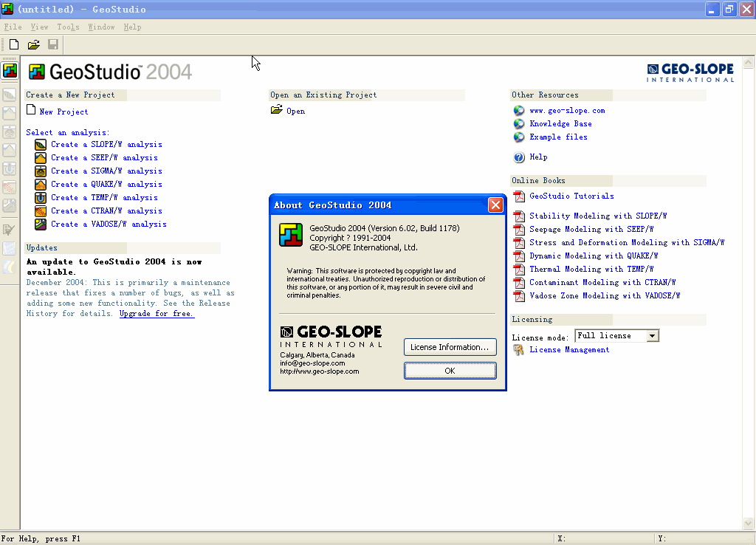Click the scrollbar up arrow on start page

pyautogui.click(x=748, y=62)
